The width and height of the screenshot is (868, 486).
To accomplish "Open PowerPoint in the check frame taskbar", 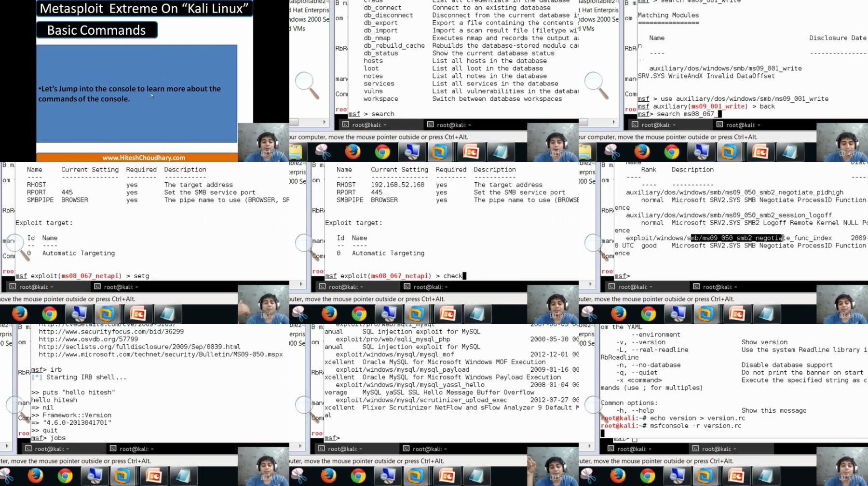I will (447, 314).
